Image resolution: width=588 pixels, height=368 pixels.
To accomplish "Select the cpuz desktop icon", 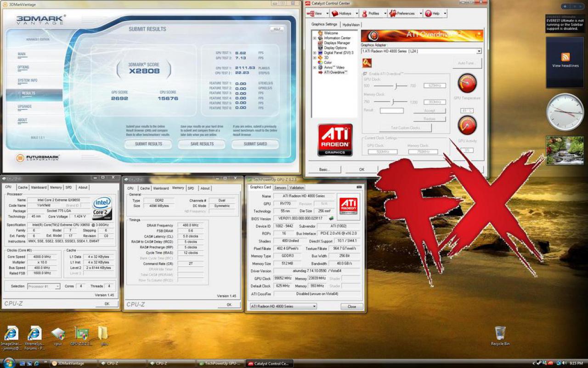I will 58,336.
